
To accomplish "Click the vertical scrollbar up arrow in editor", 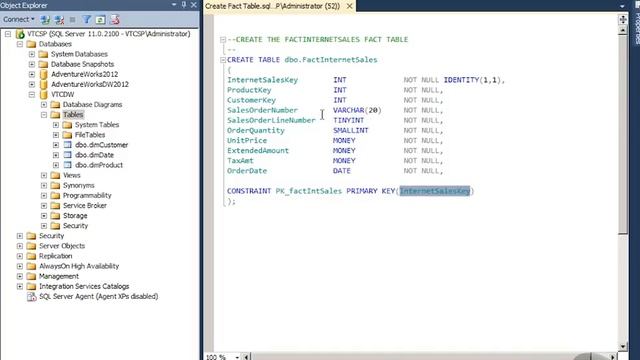I will pyautogui.click(x=623, y=30).
